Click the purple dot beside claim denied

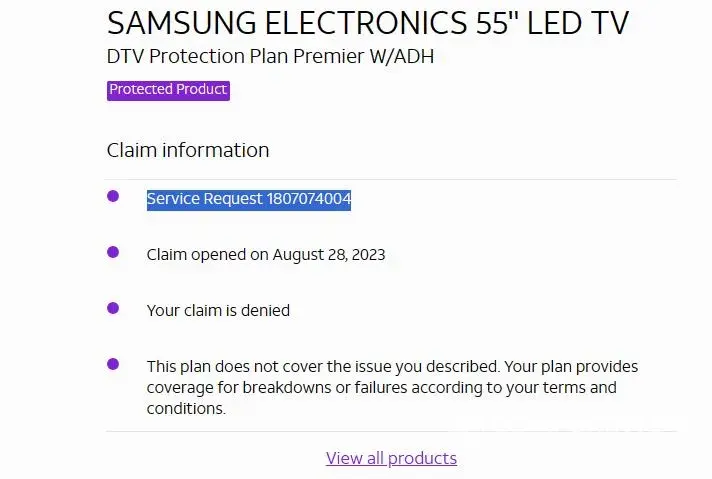pyautogui.click(x=113, y=308)
